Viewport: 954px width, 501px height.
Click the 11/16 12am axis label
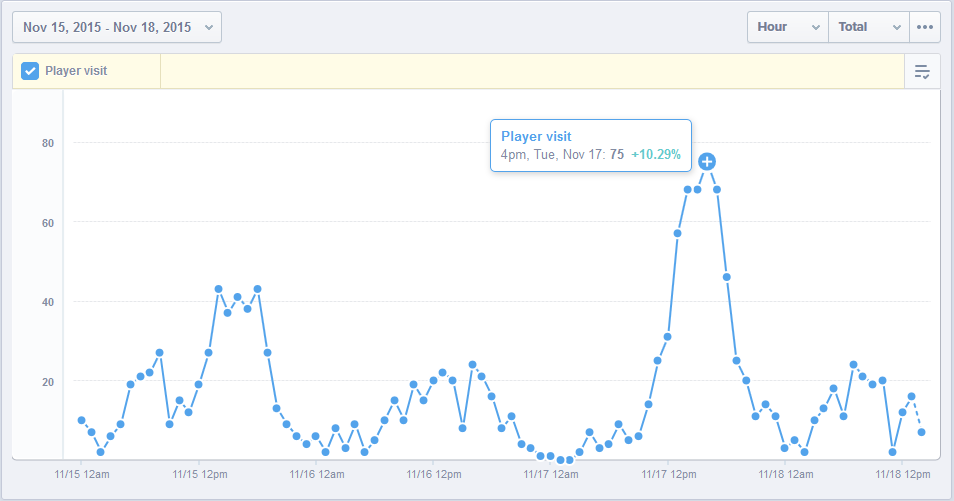[x=316, y=474]
